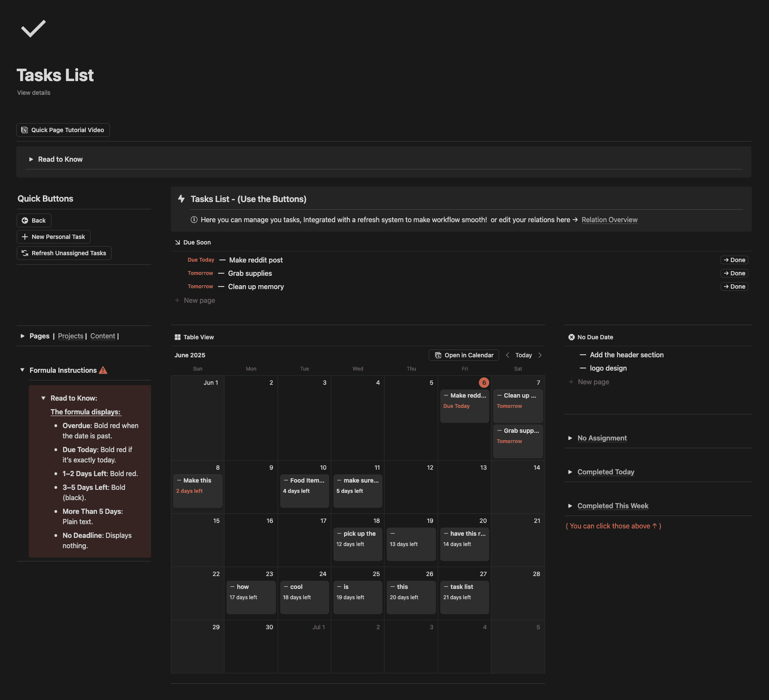
Task: Expand the Completed This Week section
Action: [x=570, y=506]
